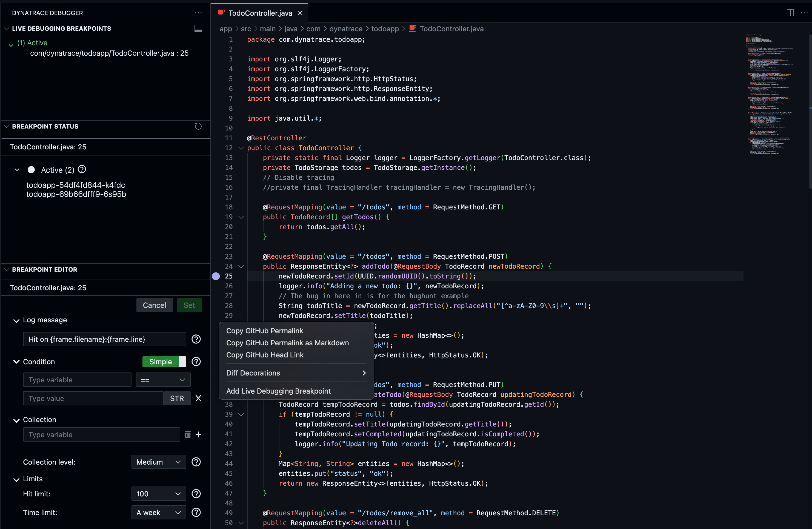The height and width of the screenshot is (529, 812).
Task: Open the Hit limit 100 dropdown
Action: pyautogui.click(x=158, y=494)
